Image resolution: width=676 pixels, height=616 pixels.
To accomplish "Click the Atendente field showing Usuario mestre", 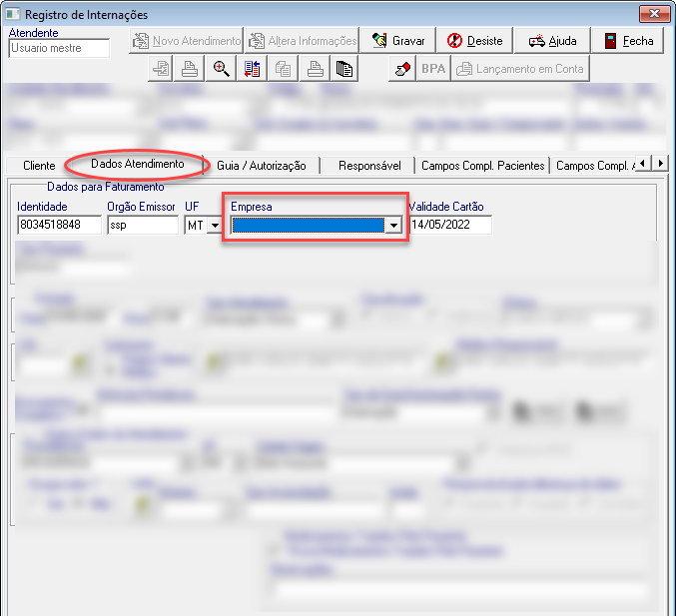I will [59, 48].
